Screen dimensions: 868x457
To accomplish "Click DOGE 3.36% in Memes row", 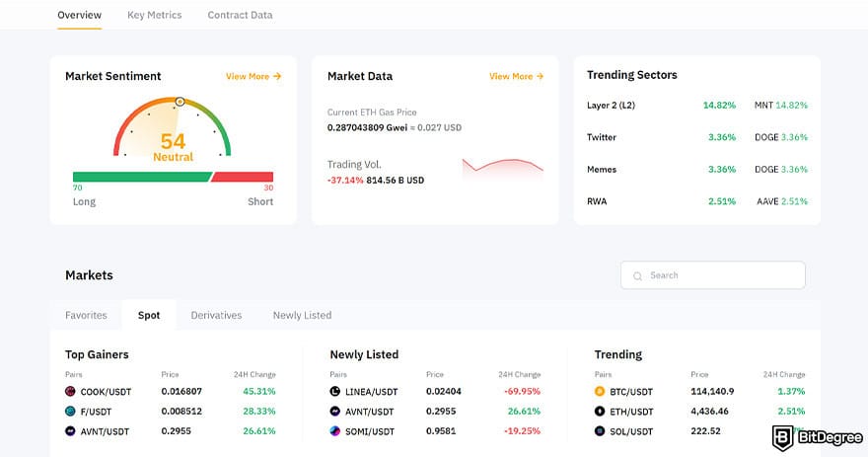I will pyautogui.click(x=781, y=170).
